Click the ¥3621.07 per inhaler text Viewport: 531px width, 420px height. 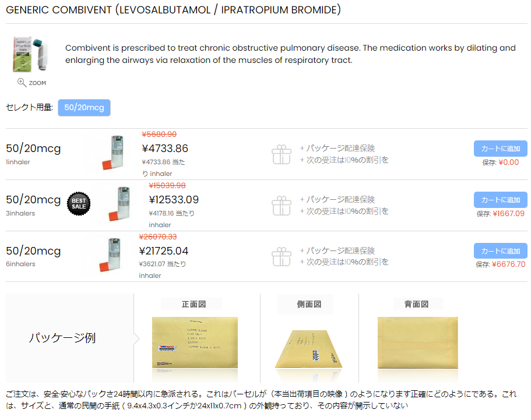pyautogui.click(x=162, y=270)
